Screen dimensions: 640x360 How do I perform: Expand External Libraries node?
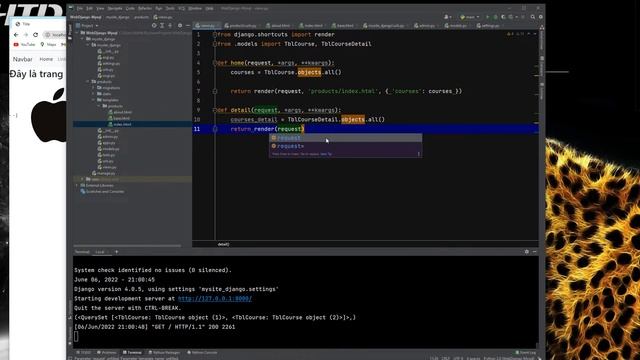(x=77, y=185)
